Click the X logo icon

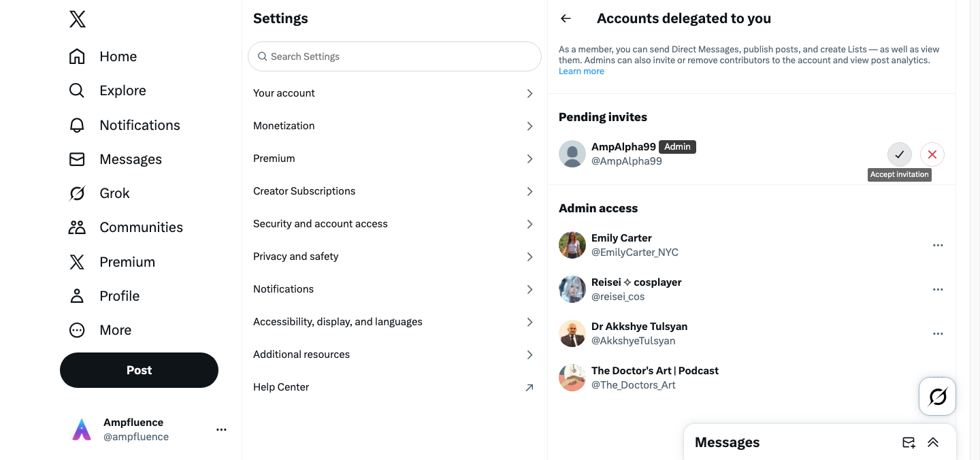tap(78, 19)
